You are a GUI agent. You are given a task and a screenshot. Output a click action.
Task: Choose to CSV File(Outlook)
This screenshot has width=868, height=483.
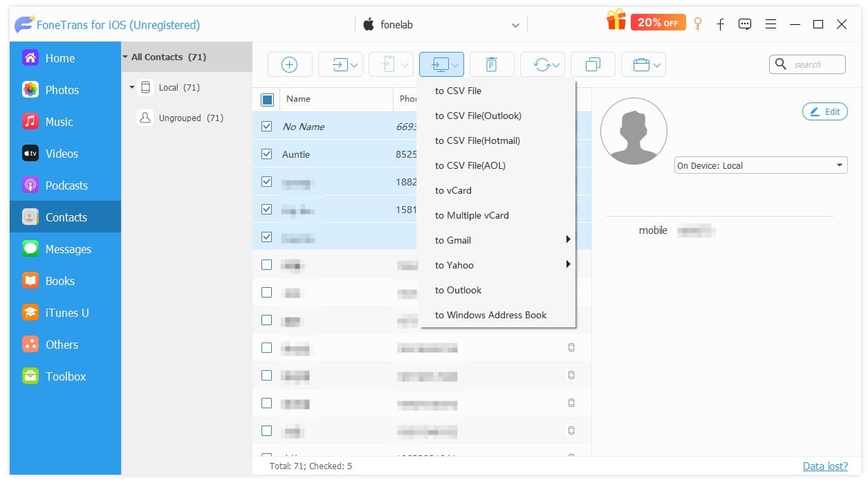(x=497, y=116)
